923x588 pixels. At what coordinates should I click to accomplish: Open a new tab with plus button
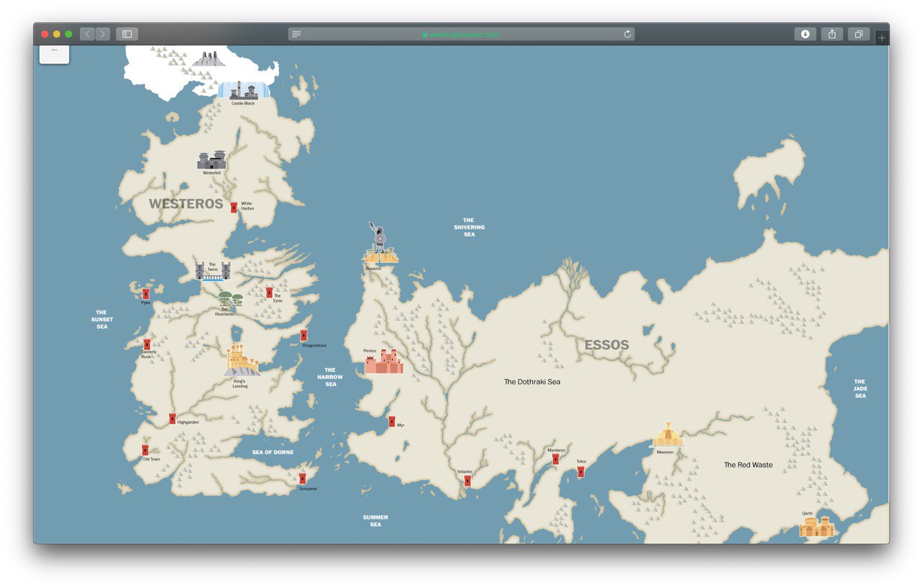click(x=882, y=37)
